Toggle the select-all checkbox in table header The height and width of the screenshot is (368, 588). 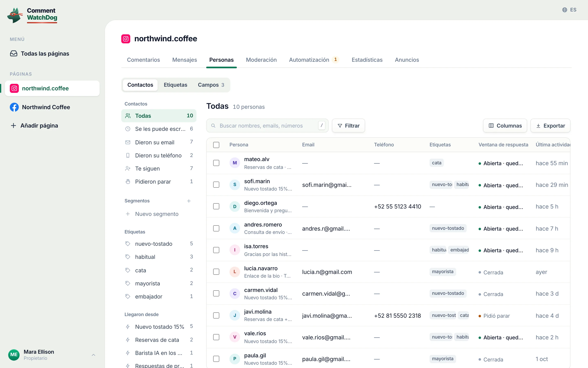pos(216,145)
